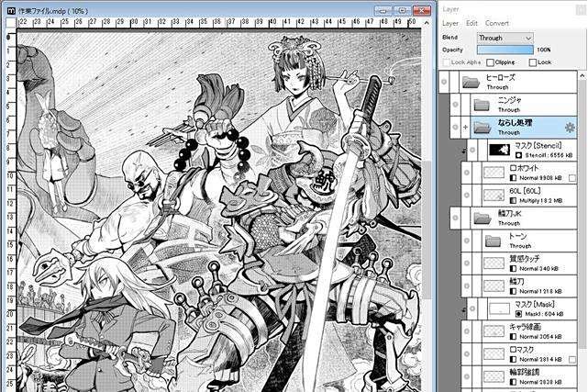This screenshot has width=588, height=392.
Task: Hide the マスク [Stencil] layer
Action: [x=472, y=150]
